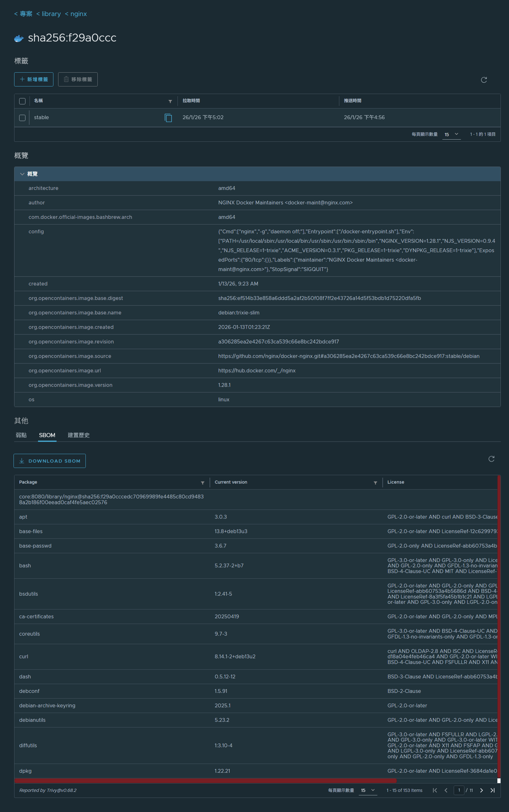The height and width of the screenshot is (812, 509).
Task: Click the 新增標籤 button
Action: [34, 80]
